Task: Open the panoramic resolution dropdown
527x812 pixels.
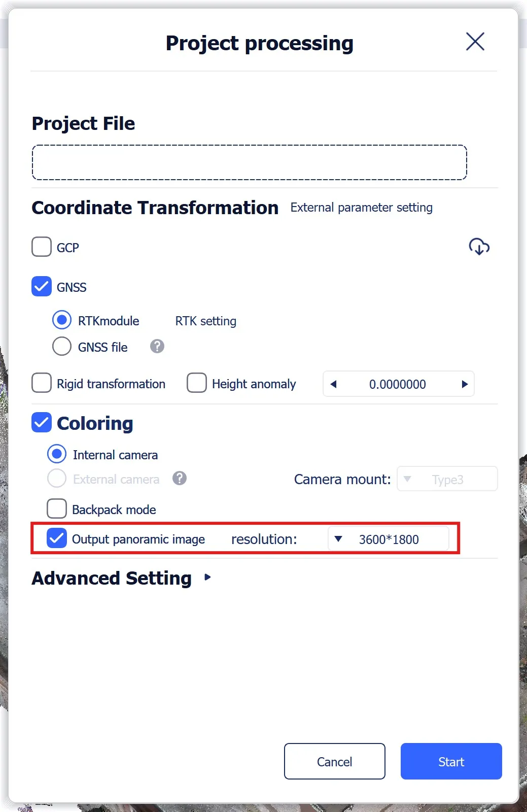Action: pos(389,539)
